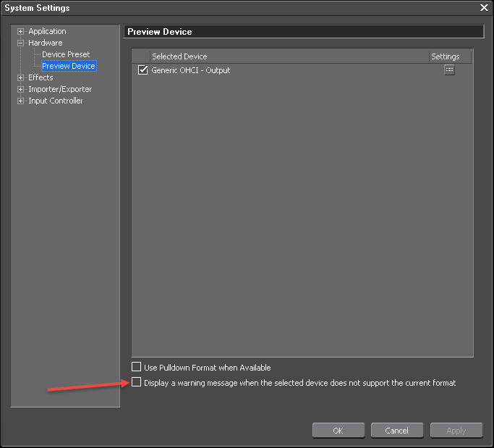Select the Application category label
Image resolution: width=494 pixels, height=448 pixels.
tap(47, 32)
